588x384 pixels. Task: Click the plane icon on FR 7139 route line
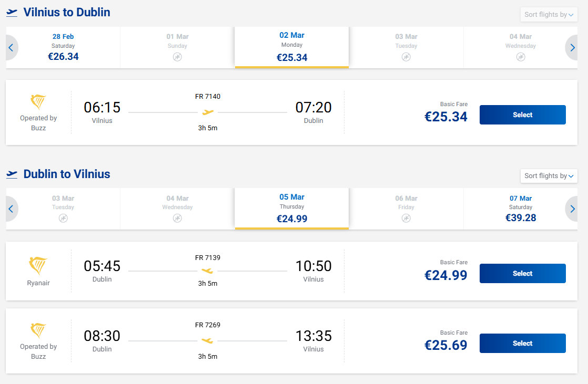208,271
